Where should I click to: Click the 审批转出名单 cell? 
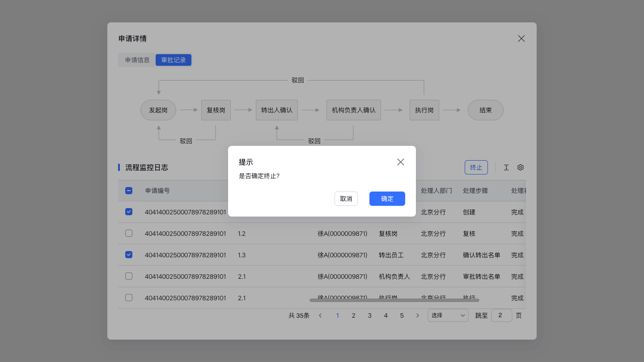point(482,277)
